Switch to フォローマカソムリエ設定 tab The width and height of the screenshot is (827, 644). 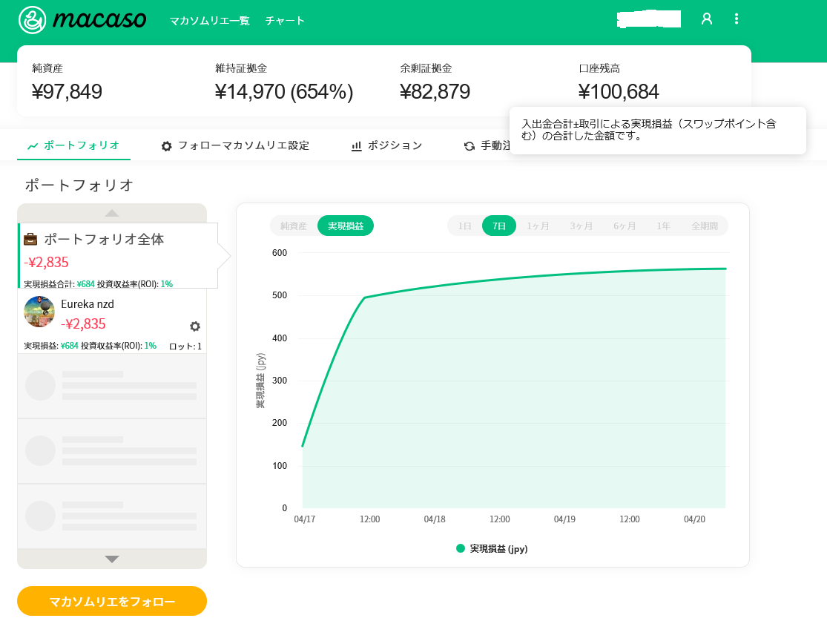click(x=235, y=146)
